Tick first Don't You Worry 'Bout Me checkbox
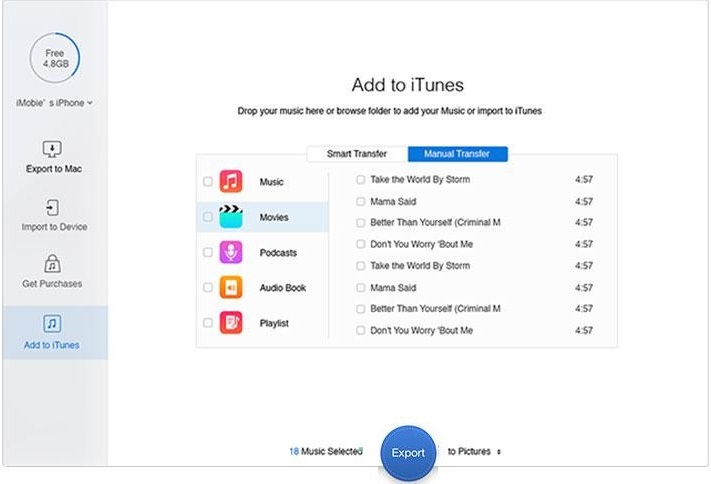Screen dimensions: 711x484 coord(360,244)
